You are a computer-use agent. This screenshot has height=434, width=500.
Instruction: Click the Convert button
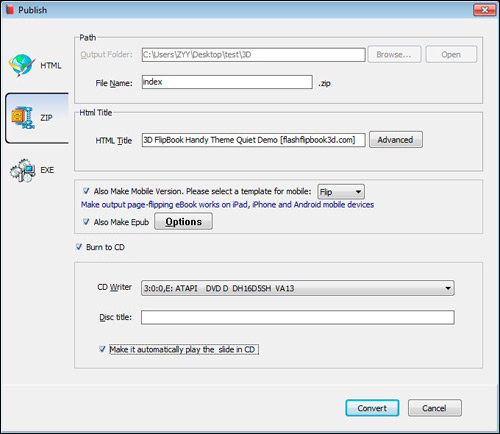tap(372, 408)
